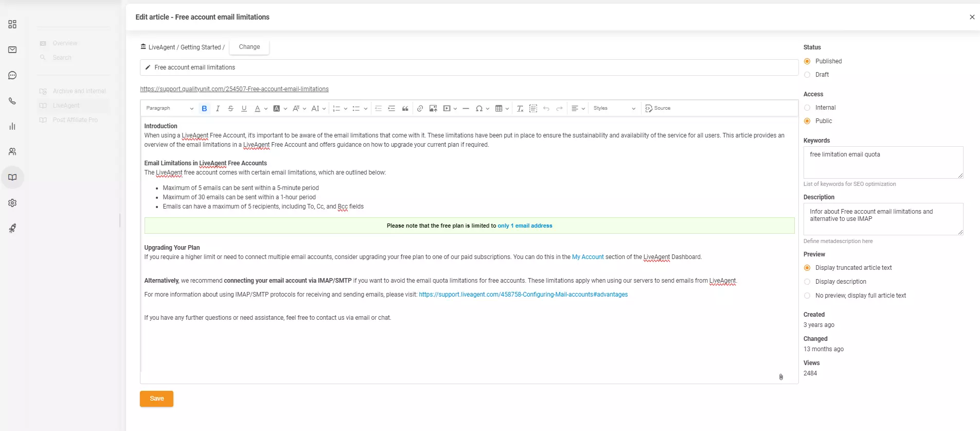
Task: Open the Paragraph format dropdown
Action: [169, 109]
